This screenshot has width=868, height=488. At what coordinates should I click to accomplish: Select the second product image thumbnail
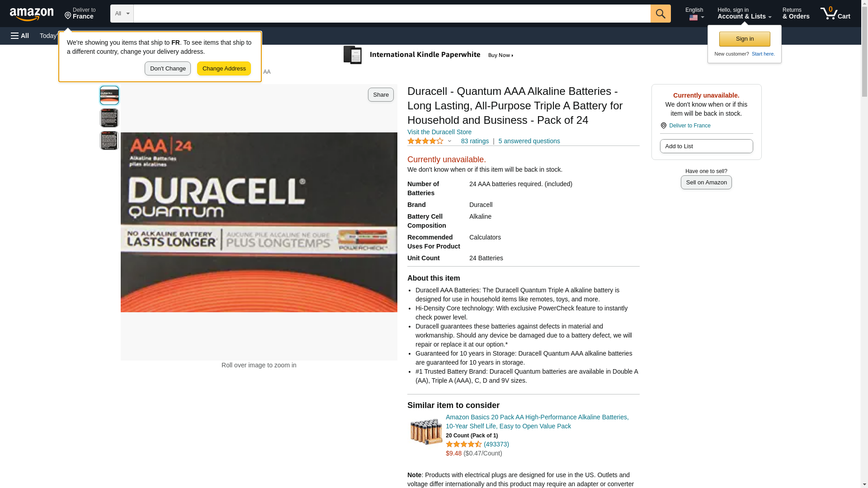109,118
